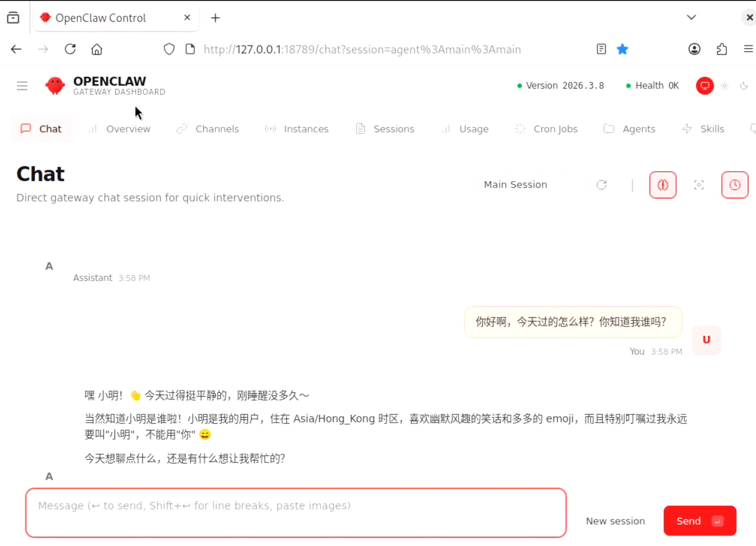The height and width of the screenshot is (546, 756).
Task: Toggle the focus mode icon
Action: tap(699, 185)
